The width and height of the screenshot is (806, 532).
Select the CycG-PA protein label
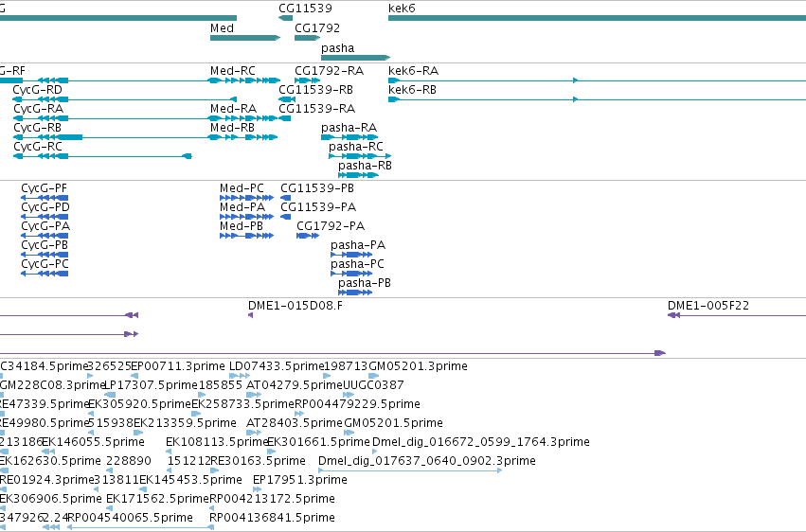[x=45, y=226]
